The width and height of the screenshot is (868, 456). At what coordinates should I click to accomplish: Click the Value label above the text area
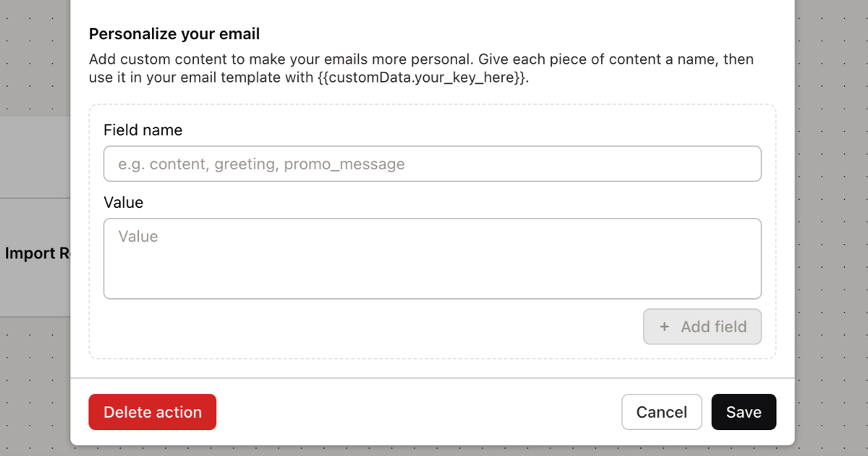(x=123, y=202)
